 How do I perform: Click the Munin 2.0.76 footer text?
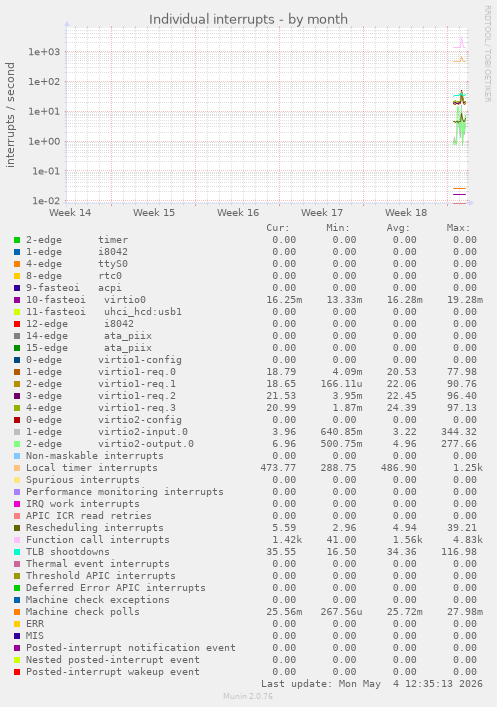tap(248, 696)
